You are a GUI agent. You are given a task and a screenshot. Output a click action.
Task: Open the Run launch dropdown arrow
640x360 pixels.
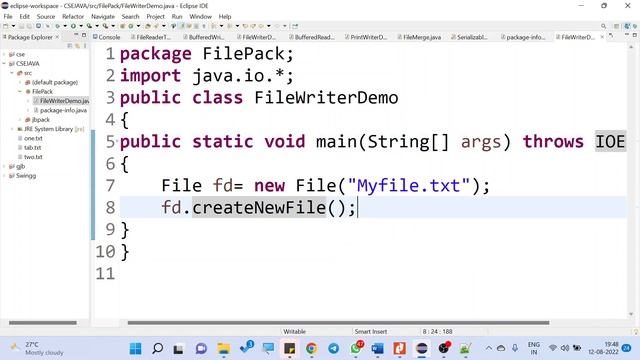[x=81, y=26]
